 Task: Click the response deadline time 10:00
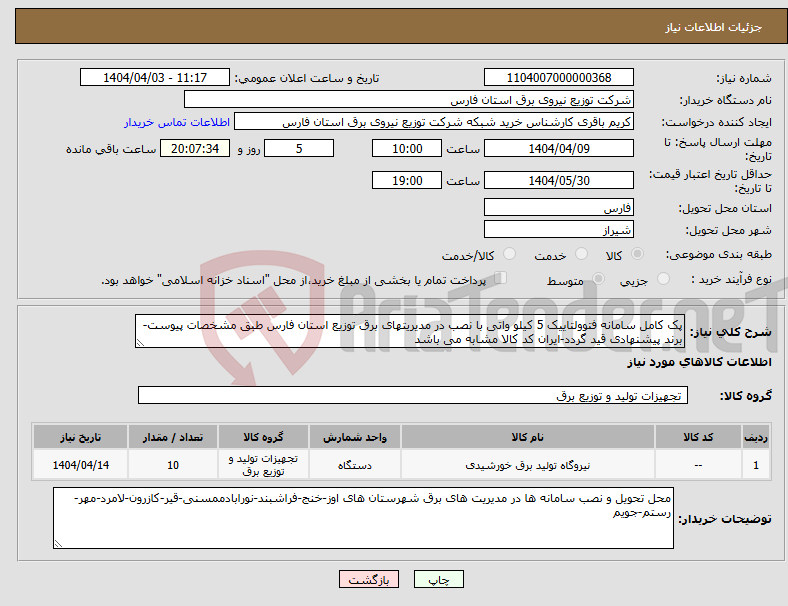[407, 148]
